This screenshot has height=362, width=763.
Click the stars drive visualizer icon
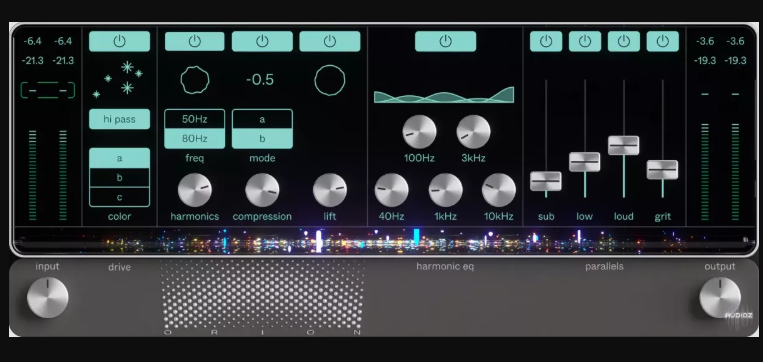point(119,80)
